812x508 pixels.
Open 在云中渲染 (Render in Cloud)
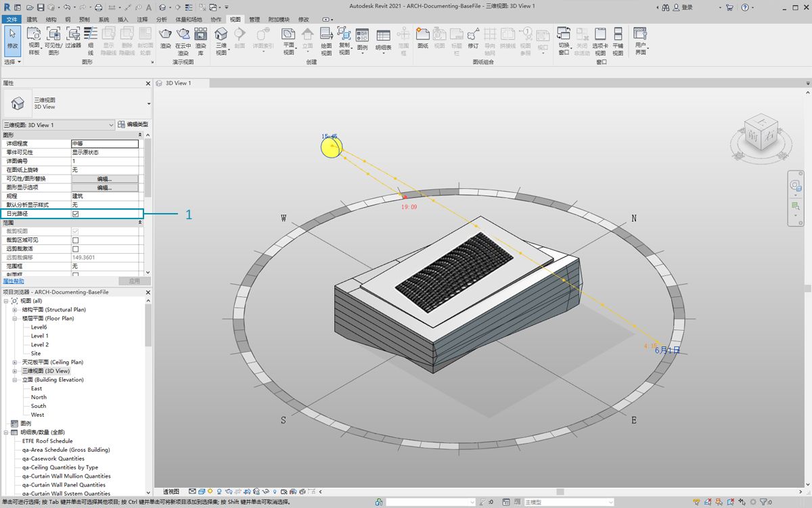click(x=183, y=41)
